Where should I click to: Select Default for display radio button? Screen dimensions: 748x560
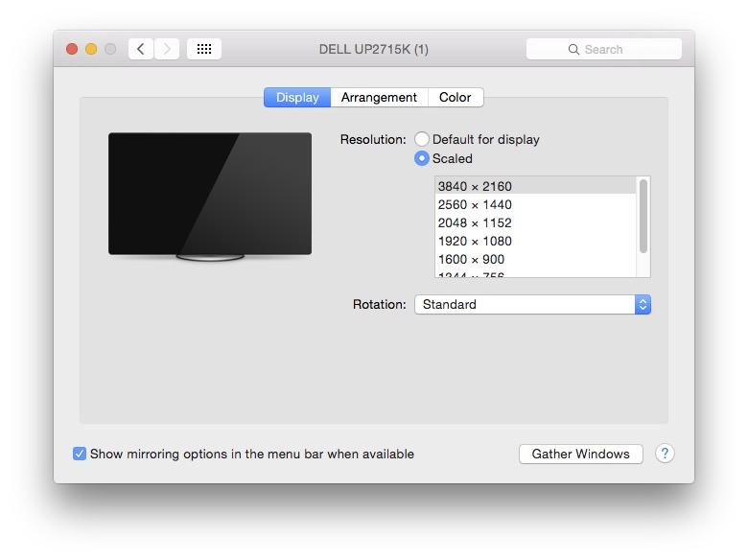[422, 139]
